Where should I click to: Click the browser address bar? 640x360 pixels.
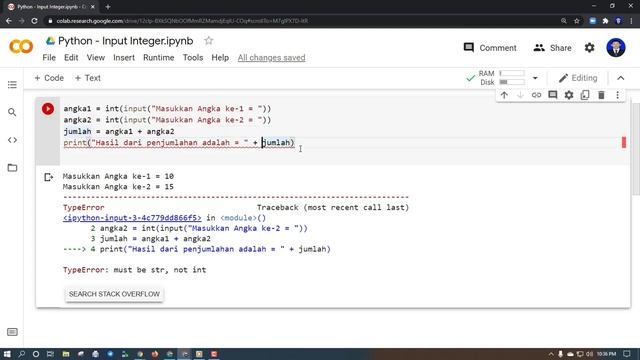pos(302,21)
